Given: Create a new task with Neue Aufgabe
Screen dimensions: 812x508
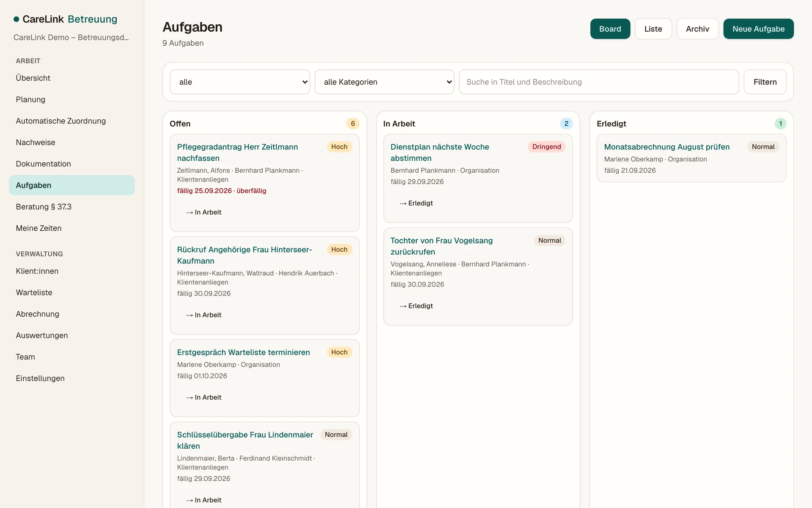Looking at the screenshot, I should pyautogui.click(x=758, y=29).
